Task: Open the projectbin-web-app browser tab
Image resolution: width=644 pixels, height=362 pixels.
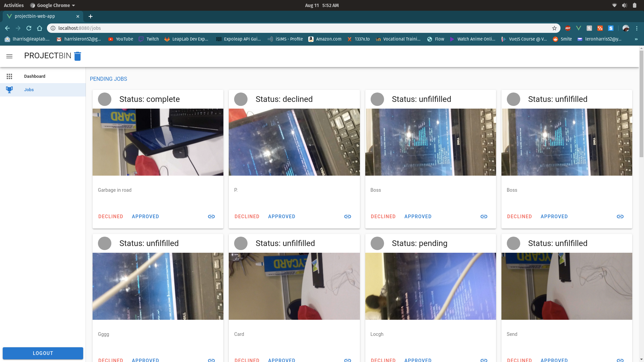Action: point(35,16)
